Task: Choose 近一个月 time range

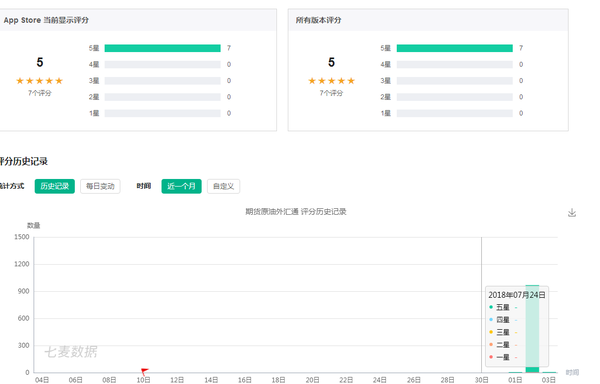Action: click(x=181, y=186)
